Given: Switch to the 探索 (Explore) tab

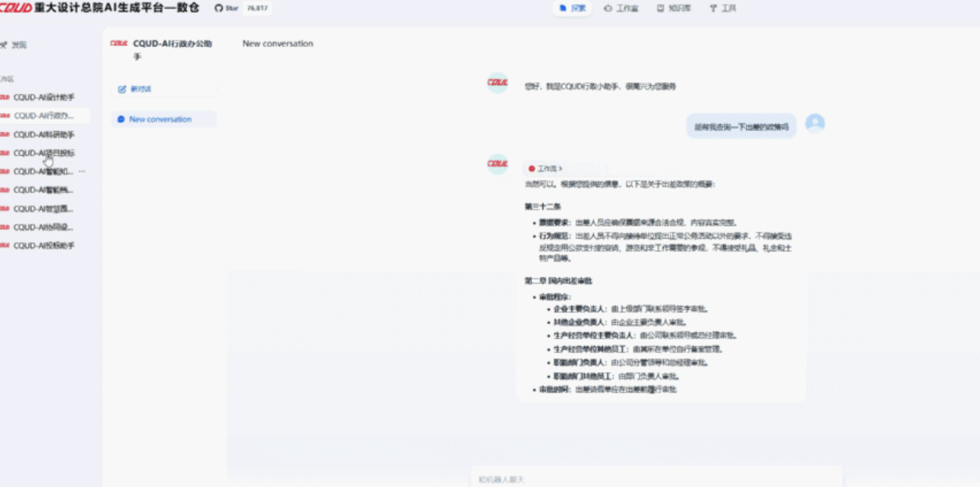Looking at the screenshot, I should pyautogui.click(x=573, y=8).
